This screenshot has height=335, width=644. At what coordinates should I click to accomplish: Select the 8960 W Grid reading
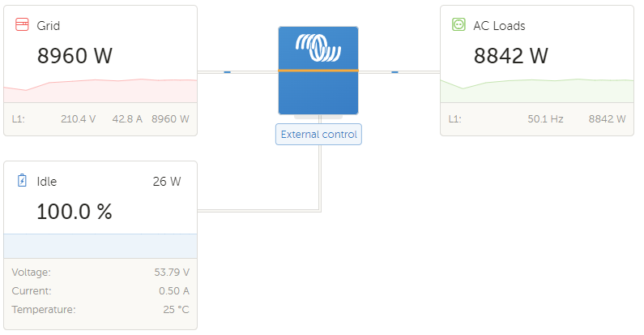tap(75, 56)
